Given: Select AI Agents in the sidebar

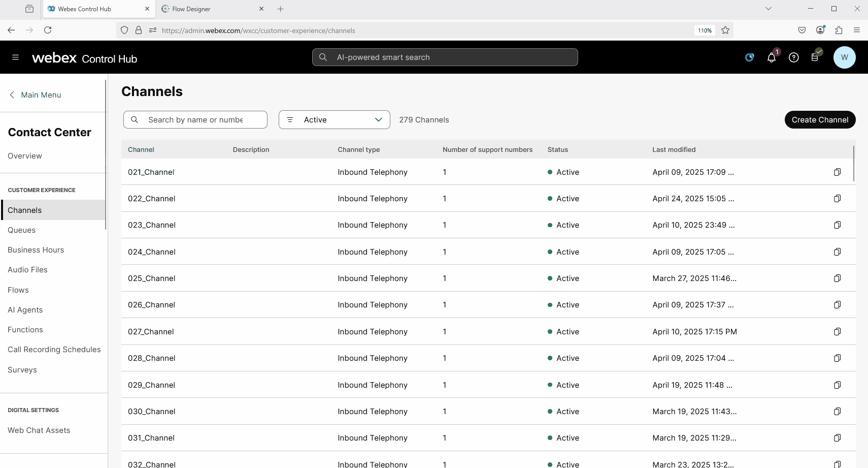Looking at the screenshot, I should click(25, 310).
